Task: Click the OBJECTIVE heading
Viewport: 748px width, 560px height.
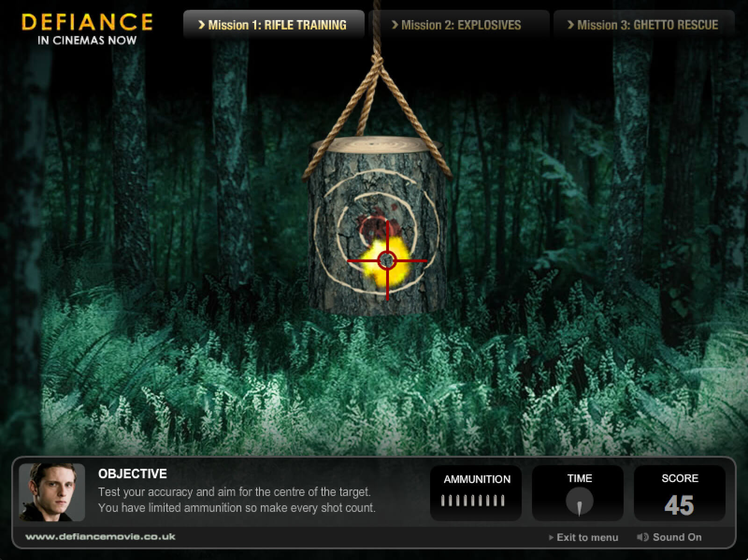Action: [132, 474]
